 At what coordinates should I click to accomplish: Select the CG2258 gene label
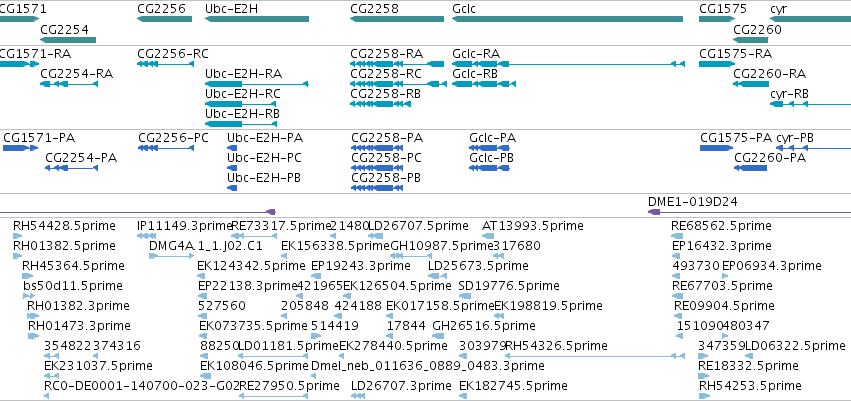pyautogui.click(x=374, y=9)
